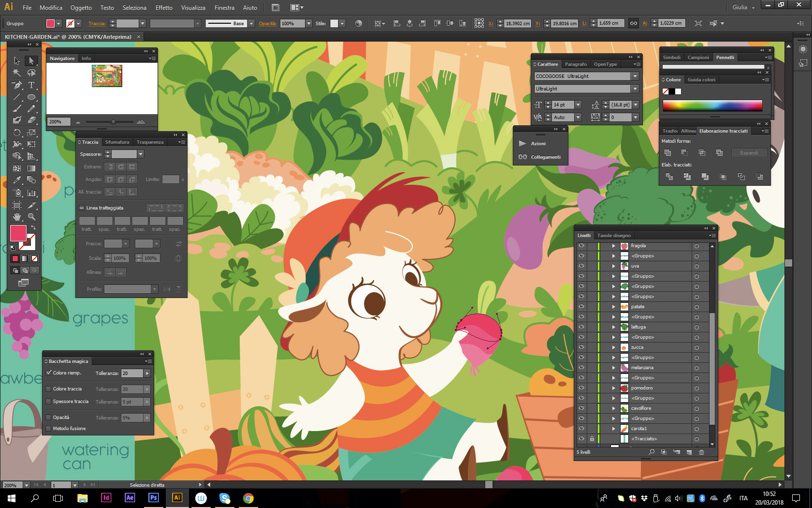Expand the pomodoro layer group

[x=614, y=388]
